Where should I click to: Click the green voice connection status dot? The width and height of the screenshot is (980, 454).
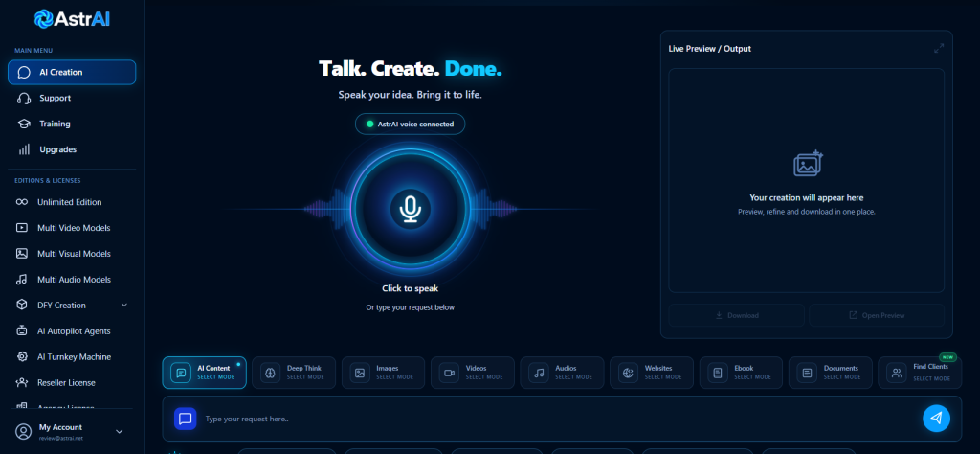tap(370, 124)
